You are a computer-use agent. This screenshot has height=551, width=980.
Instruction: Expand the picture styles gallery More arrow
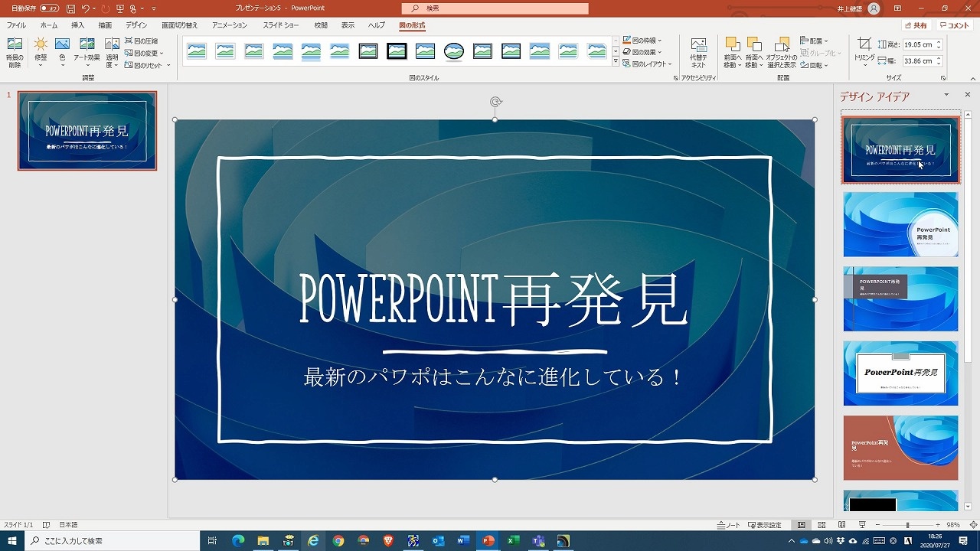click(x=616, y=62)
